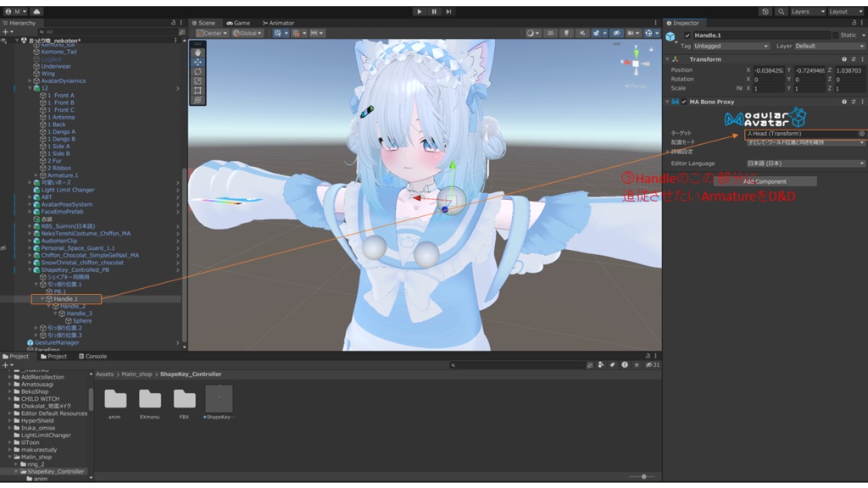The height and width of the screenshot is (488, 868).
Task: Open the Layout dropdown in top bar
Action: [x=845, y=12]
